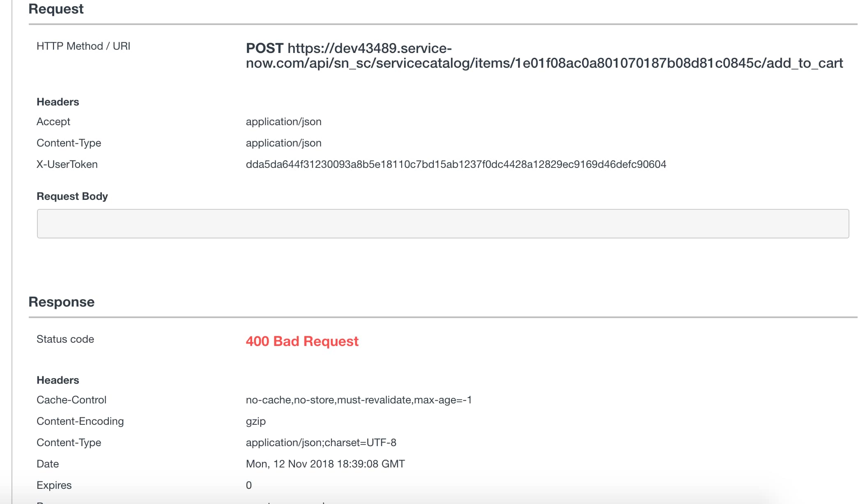The image size is (865, 504).
Task: Click the Cache-Control header label
Action: 71,400
